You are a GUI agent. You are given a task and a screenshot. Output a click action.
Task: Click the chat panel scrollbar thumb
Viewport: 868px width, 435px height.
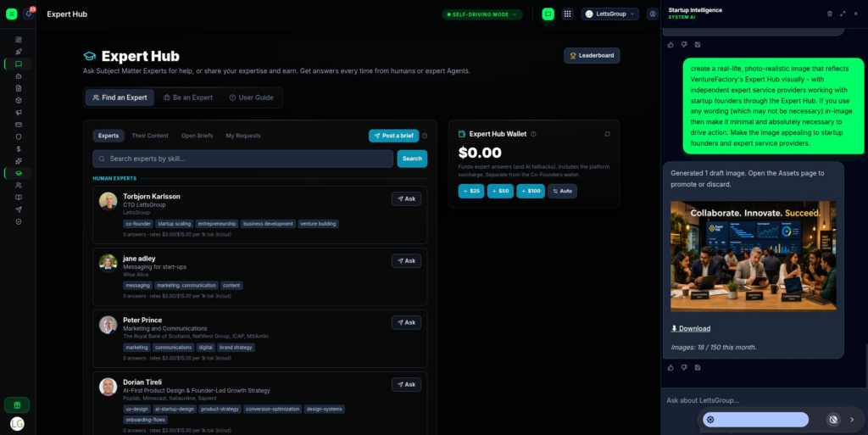(865, 365)
